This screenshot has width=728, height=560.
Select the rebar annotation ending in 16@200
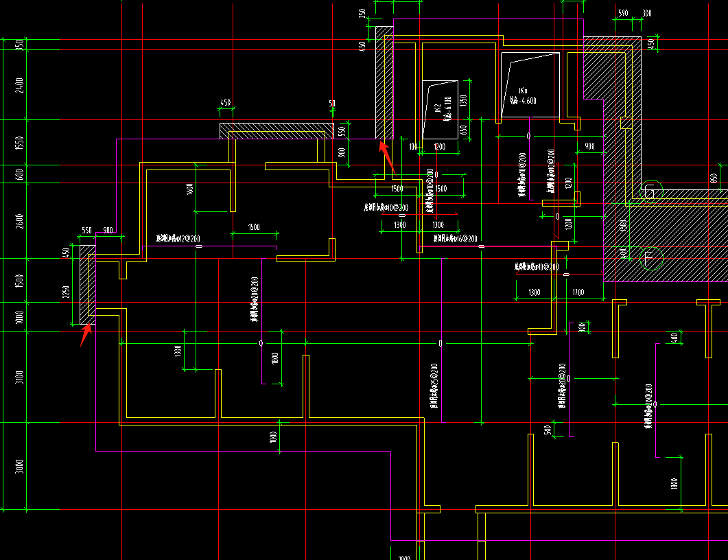pyautogui.click(x=455, y=239)
